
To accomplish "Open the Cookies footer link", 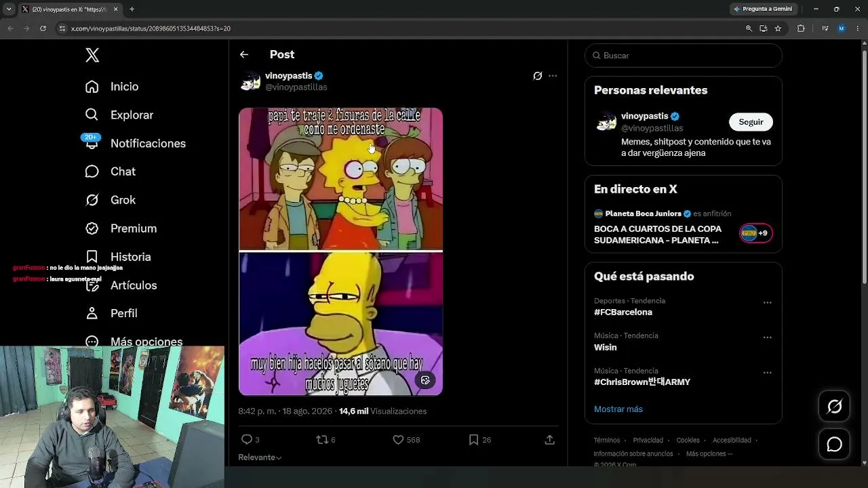I will tap(688, 440).
